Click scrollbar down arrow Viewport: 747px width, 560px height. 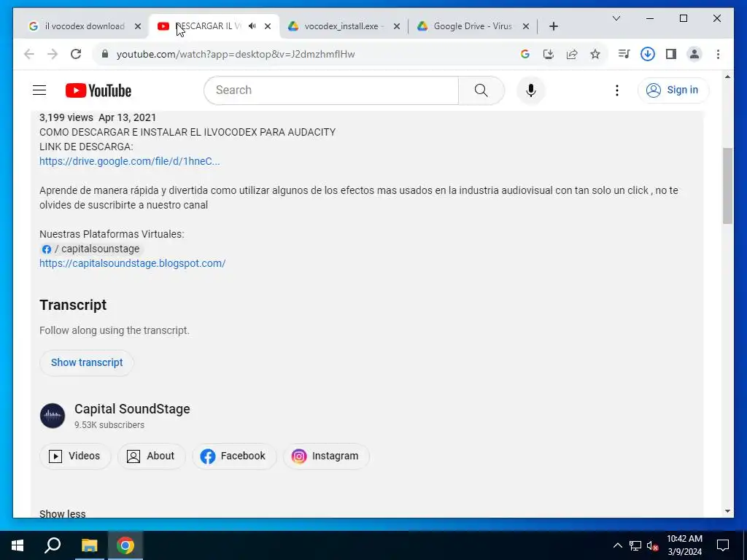[x=727, y=511]
